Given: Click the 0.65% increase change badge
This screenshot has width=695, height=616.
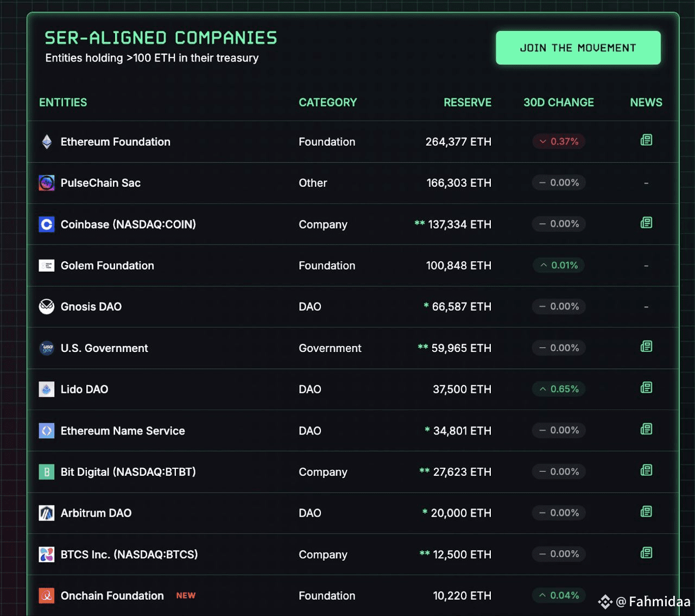Looking at the screenshot, I should 559,389.
